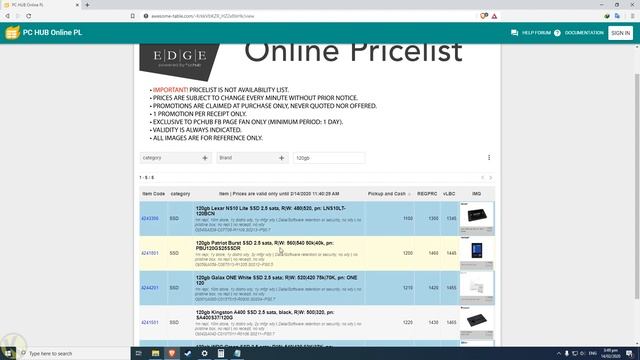Open the Windows Start menu
The width and height of the screenshot is (640, 360).
pyautogui.click(x=8, y=353)
